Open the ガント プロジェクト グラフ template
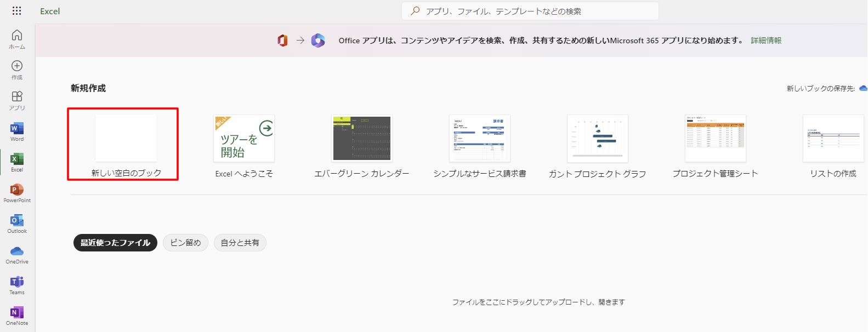 (598, 146)
